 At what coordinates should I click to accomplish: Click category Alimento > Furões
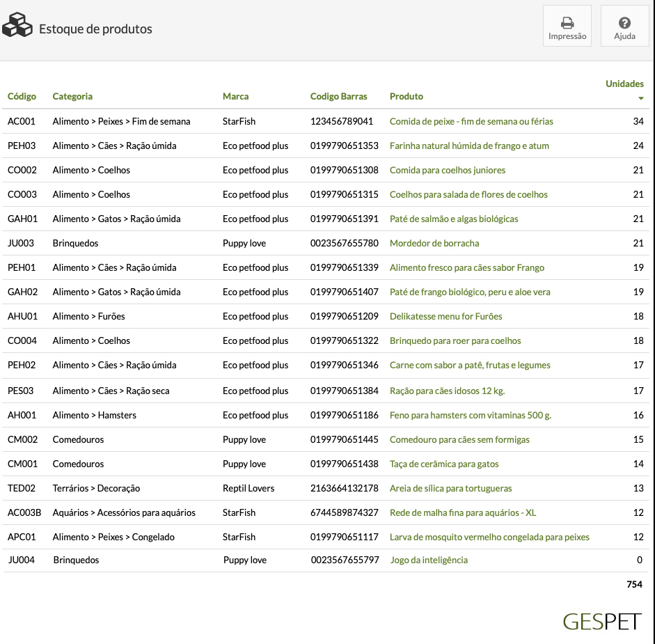click(88, 316)
